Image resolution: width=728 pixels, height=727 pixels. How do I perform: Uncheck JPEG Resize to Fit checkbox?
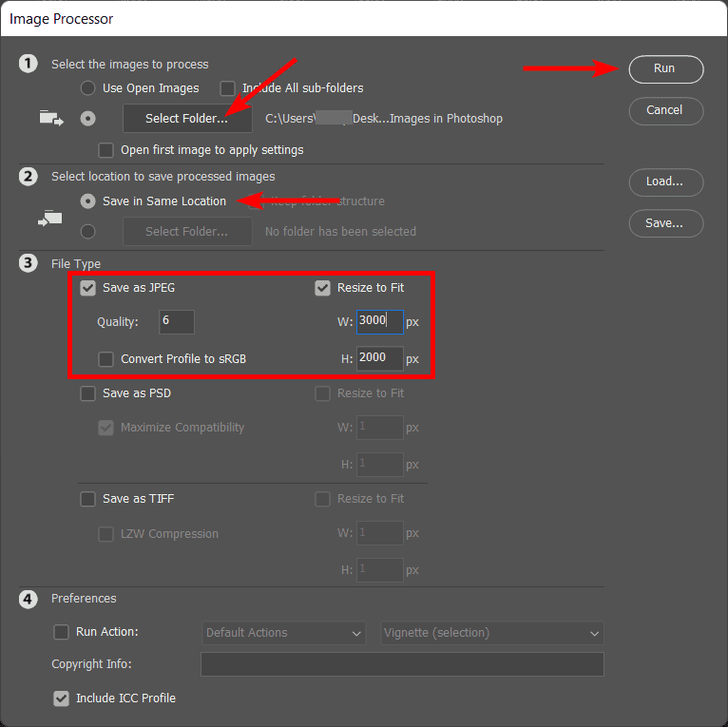coord(323,288)
